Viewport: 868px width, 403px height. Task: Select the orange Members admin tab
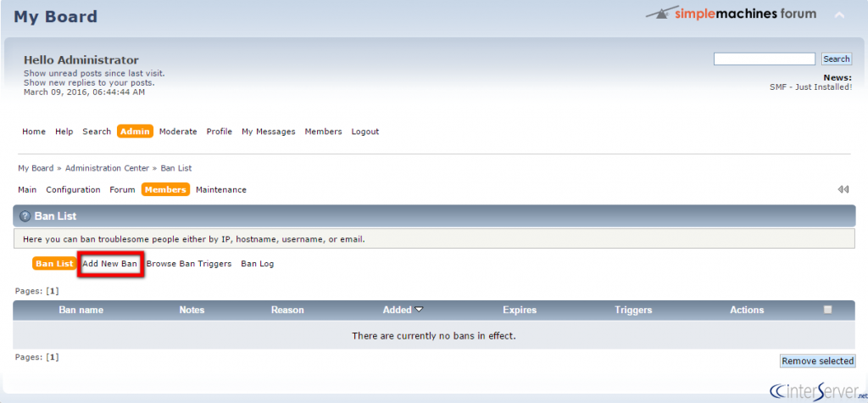[x=165, y=189]
